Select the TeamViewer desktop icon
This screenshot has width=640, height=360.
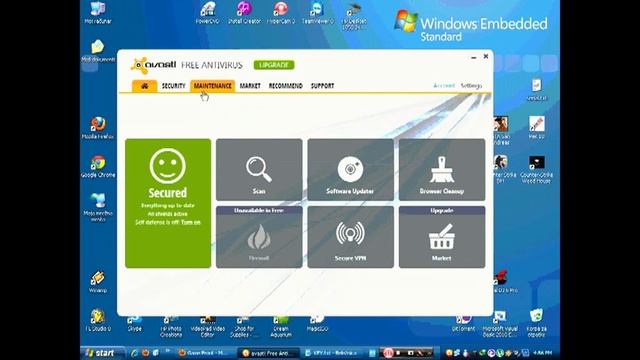coord(318,12)
